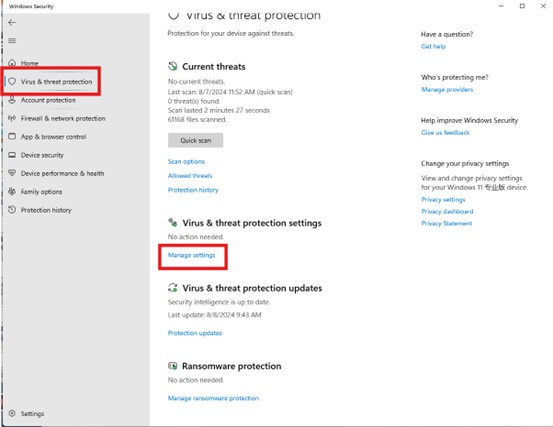Open App & browser control section
Viewport: 553px width, 427px height.
53,137
